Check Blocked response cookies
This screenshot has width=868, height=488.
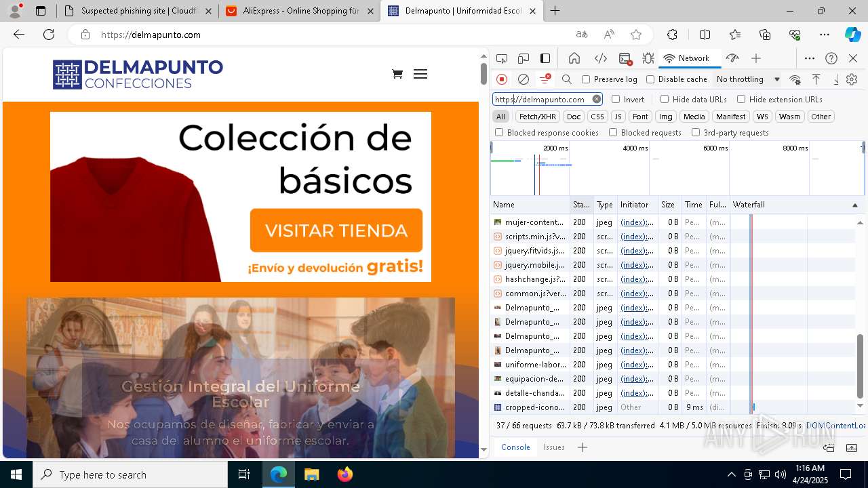(x=499, y=133)
